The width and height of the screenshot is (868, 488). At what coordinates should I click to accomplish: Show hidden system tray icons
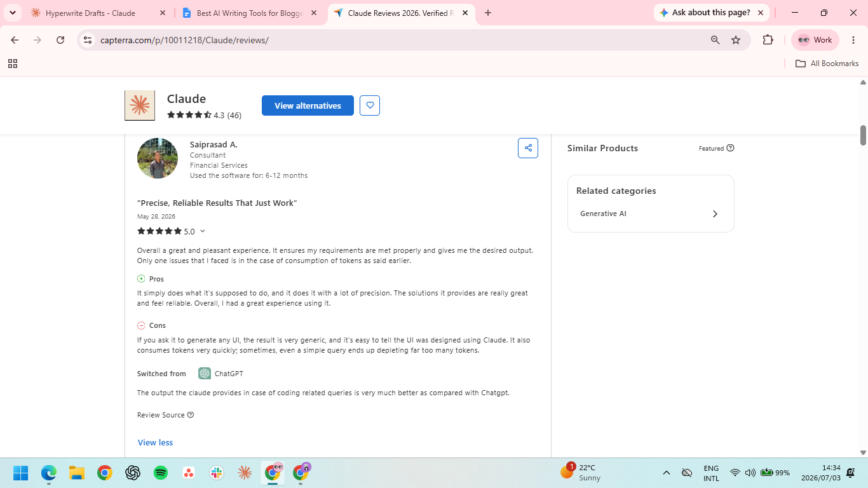[667, 473]
